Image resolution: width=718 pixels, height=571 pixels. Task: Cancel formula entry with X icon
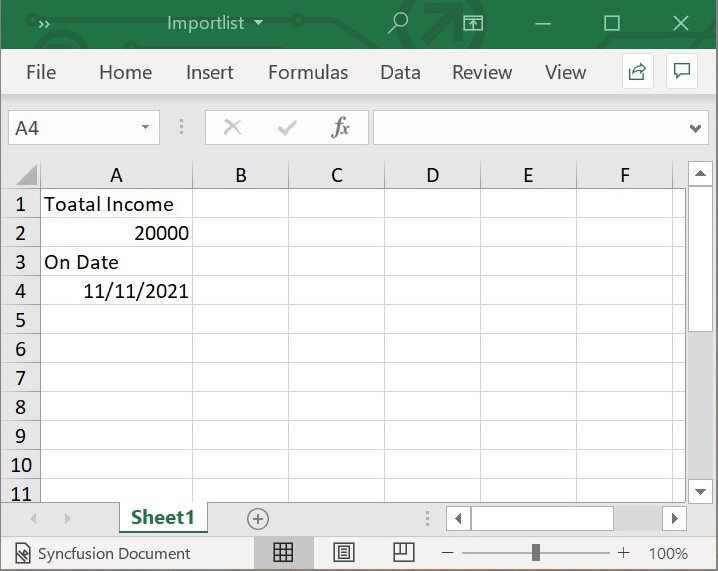(x=233, y=127)
